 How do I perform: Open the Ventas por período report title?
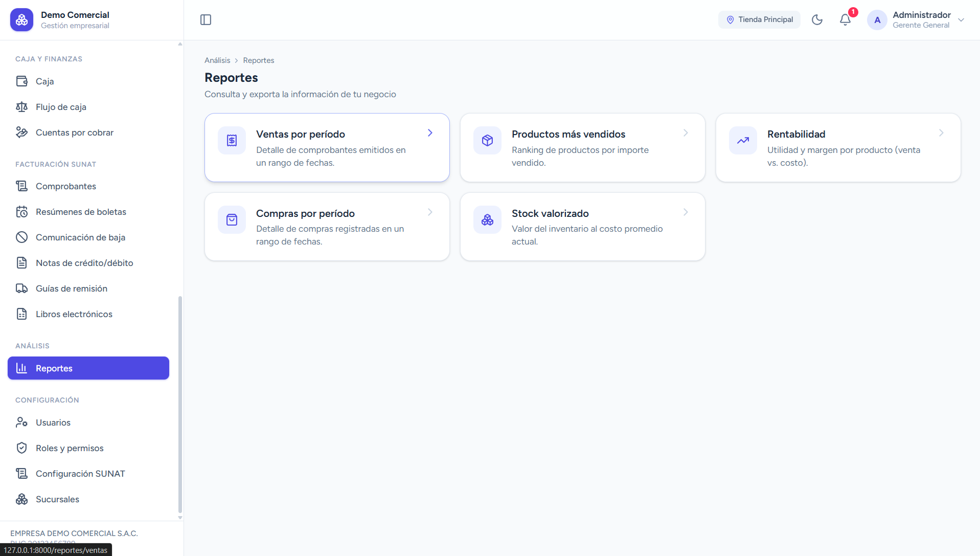(x=301, y=134)
